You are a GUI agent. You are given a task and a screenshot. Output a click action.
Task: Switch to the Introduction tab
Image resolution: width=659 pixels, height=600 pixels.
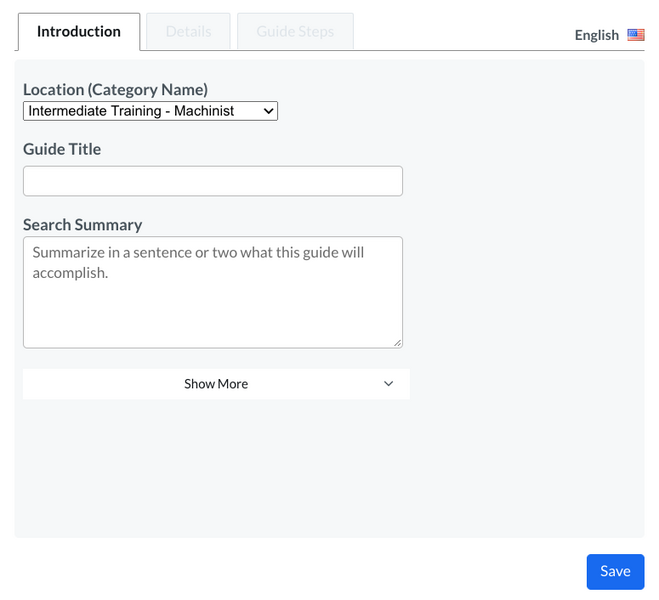coord(79,32)
